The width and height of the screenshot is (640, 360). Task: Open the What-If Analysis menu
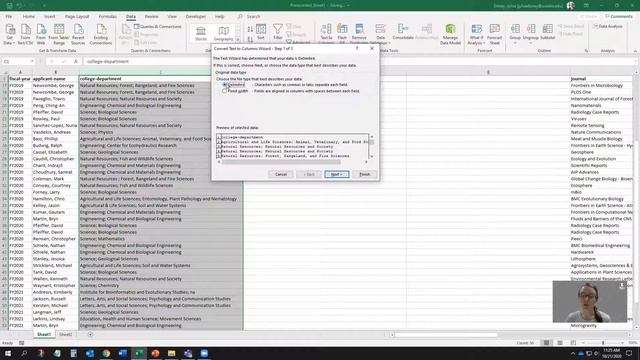pyautogui.click(x=476, y=34)
